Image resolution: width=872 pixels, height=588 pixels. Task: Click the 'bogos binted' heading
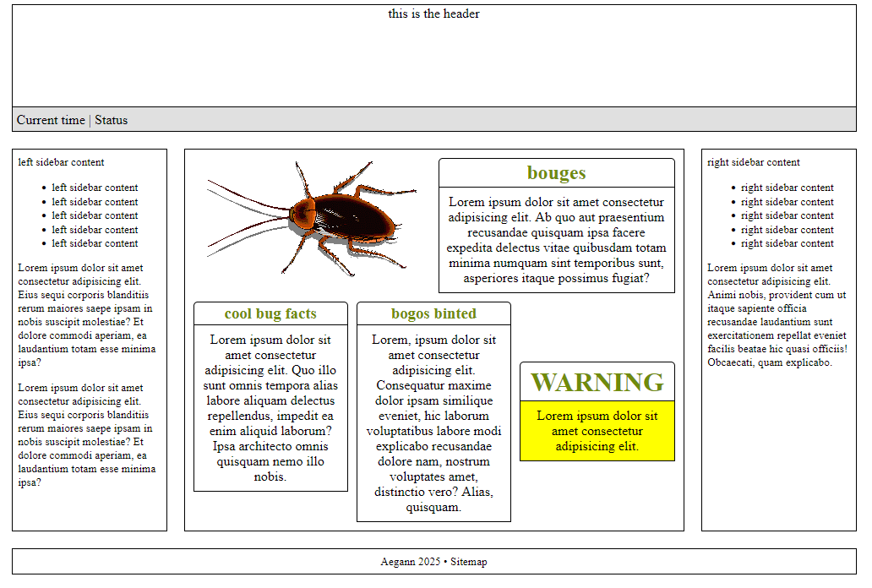click(x=433, y=313)
